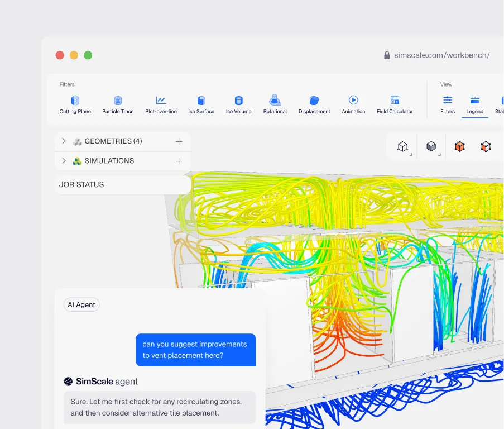Screen dimensions: 504x429
Task: Open the shaded cube render mode dropdown
Action: point(431,147)
